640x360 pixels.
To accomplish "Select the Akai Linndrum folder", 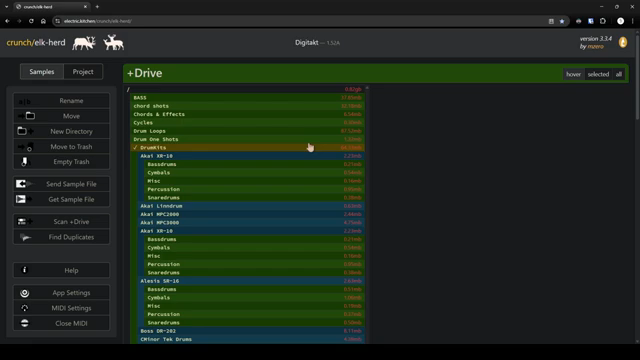I will pos(251,206).
